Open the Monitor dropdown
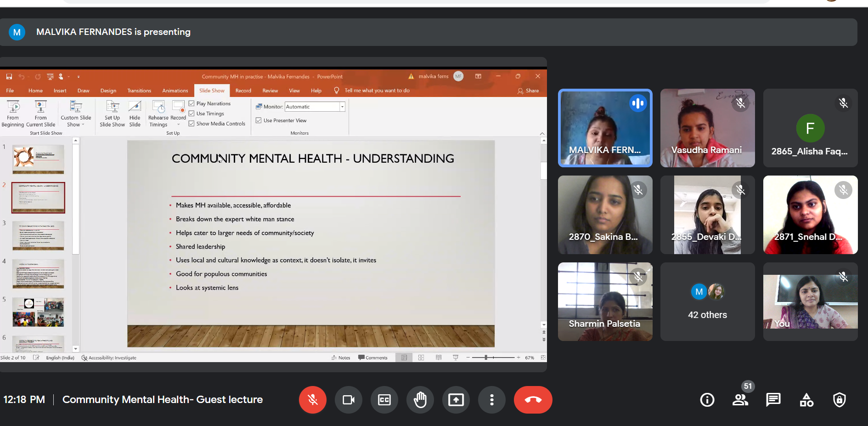 [x=342, y=106]
